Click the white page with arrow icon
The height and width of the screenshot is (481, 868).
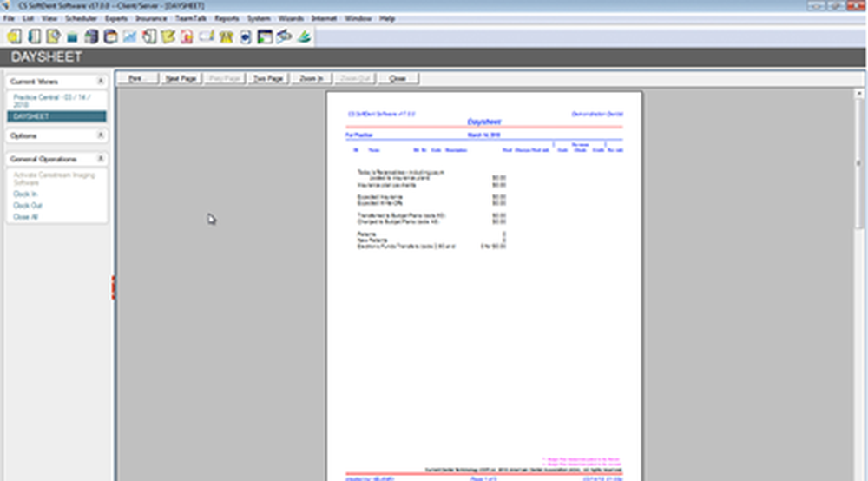point(149,36)
